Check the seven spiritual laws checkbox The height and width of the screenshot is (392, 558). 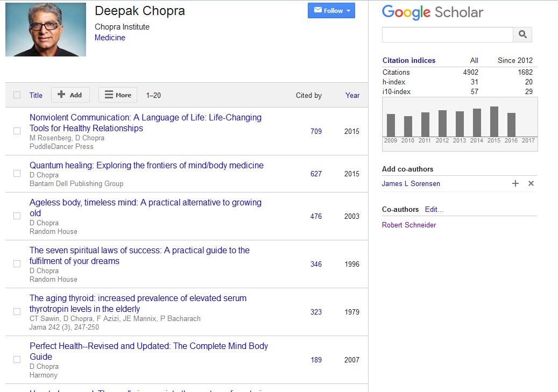(x=17, y=263)
